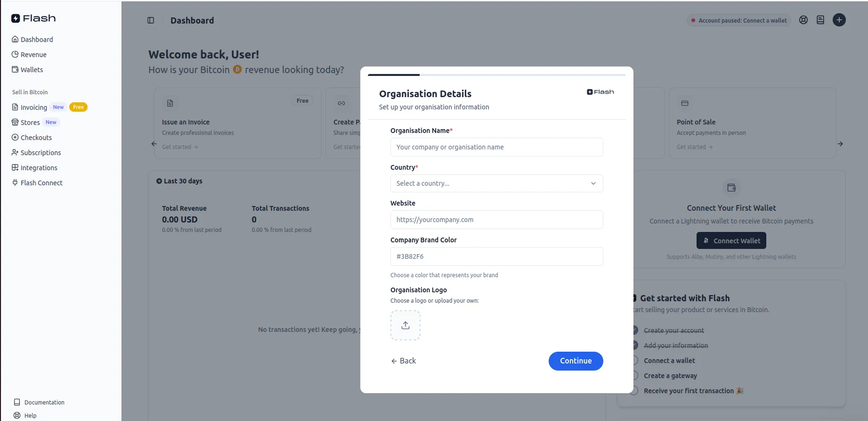Open the docs book icon in header
The image size is (868, 421).
click(x=820, y=20)
